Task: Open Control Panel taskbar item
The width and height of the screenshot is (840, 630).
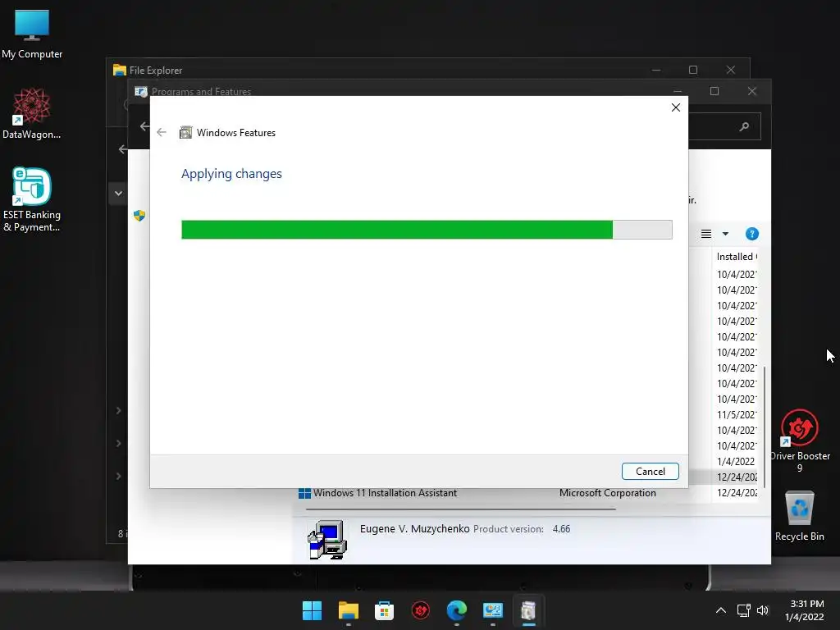Action: click(493, 610)
